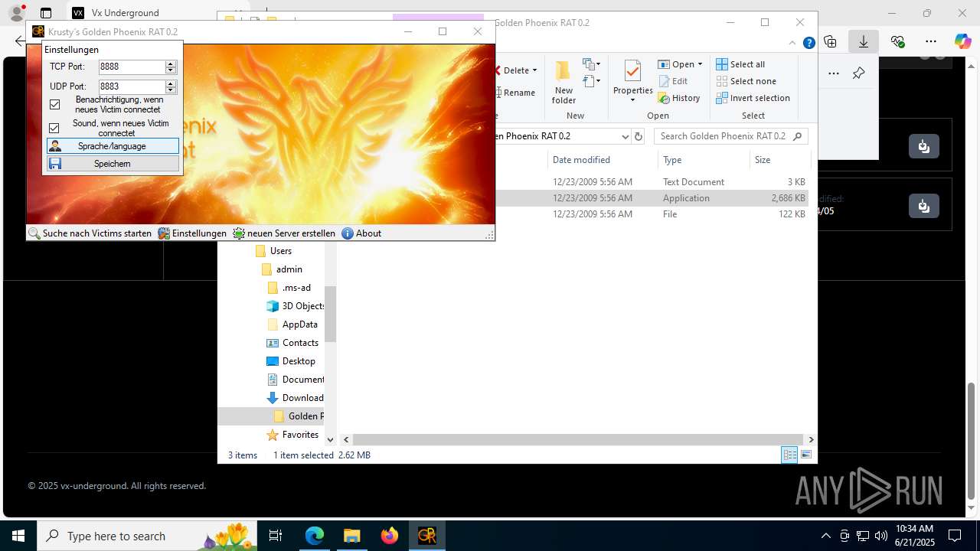Select 3D Objects in tree
Image resolution: width=980 pixels, height=551 pixels.
(296, 306)
